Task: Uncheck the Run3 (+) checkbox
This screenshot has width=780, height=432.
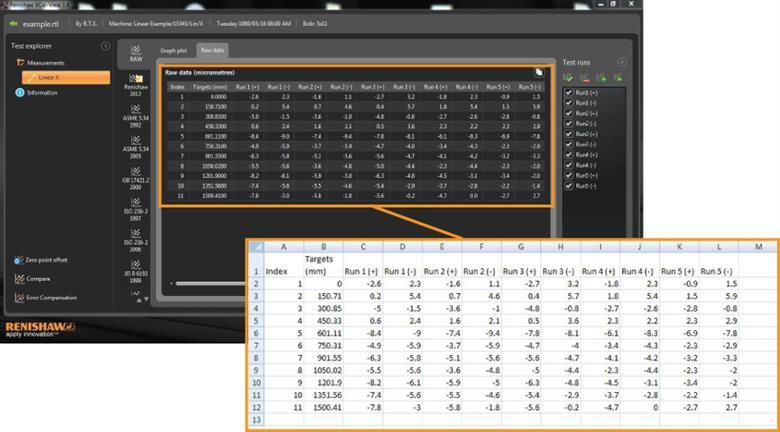Action: (569, 134)
